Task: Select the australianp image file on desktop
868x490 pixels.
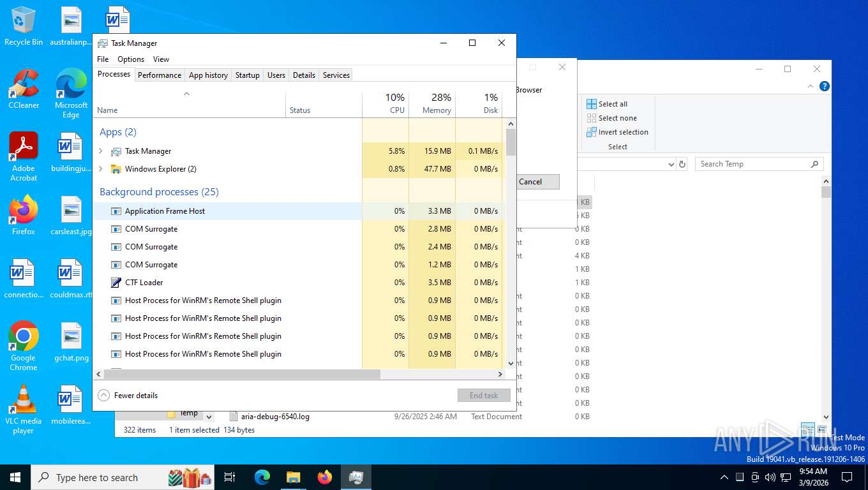Action: 71,26
